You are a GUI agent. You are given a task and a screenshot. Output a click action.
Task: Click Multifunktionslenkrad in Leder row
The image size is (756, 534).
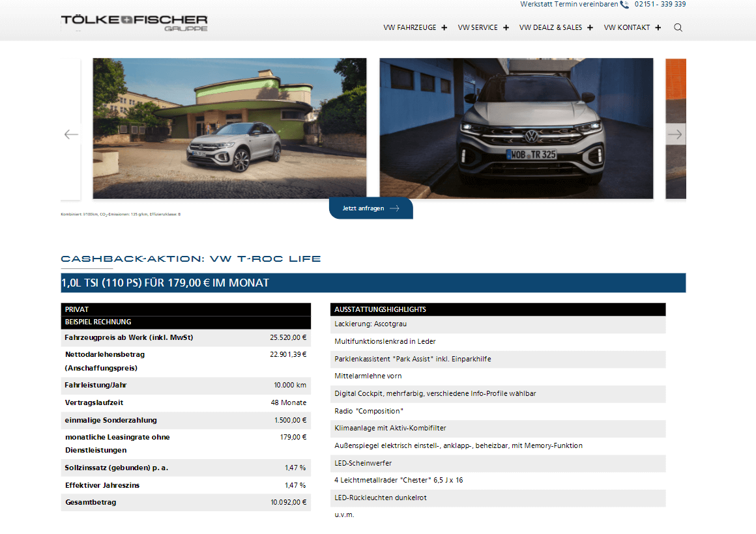click(x=498, y=342)
